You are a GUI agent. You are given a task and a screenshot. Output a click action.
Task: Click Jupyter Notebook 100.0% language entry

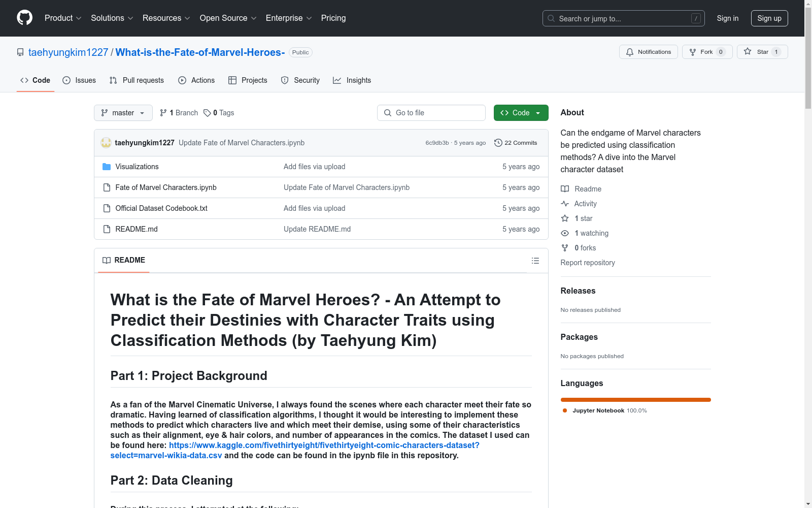pyautogui.click(x=605, y=410)
